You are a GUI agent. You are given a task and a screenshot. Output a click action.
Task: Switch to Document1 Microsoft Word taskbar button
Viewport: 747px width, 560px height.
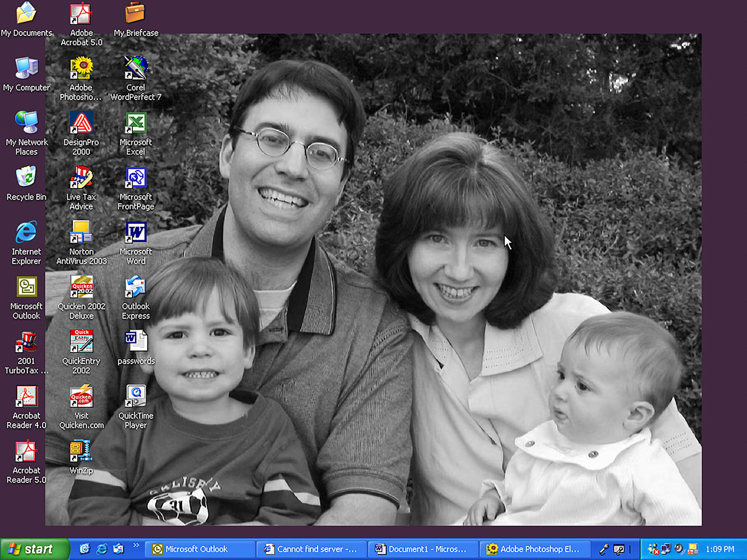pyautogui.click(x=422, y=549)
